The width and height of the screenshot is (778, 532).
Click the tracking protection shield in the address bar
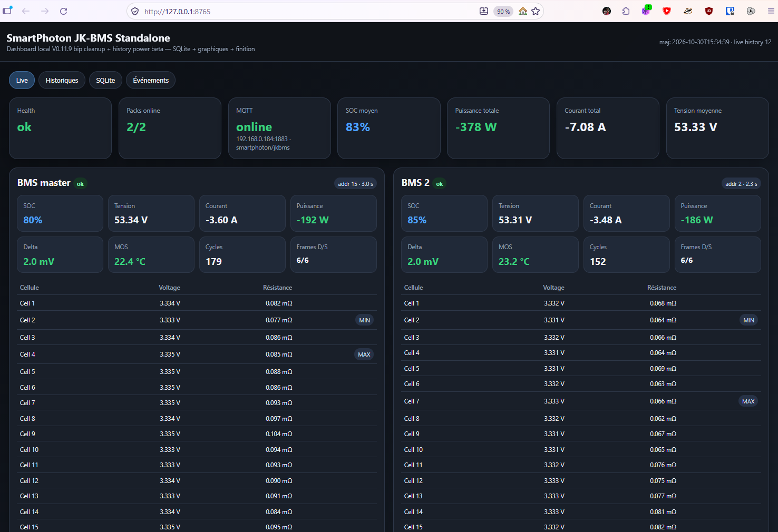135,11
